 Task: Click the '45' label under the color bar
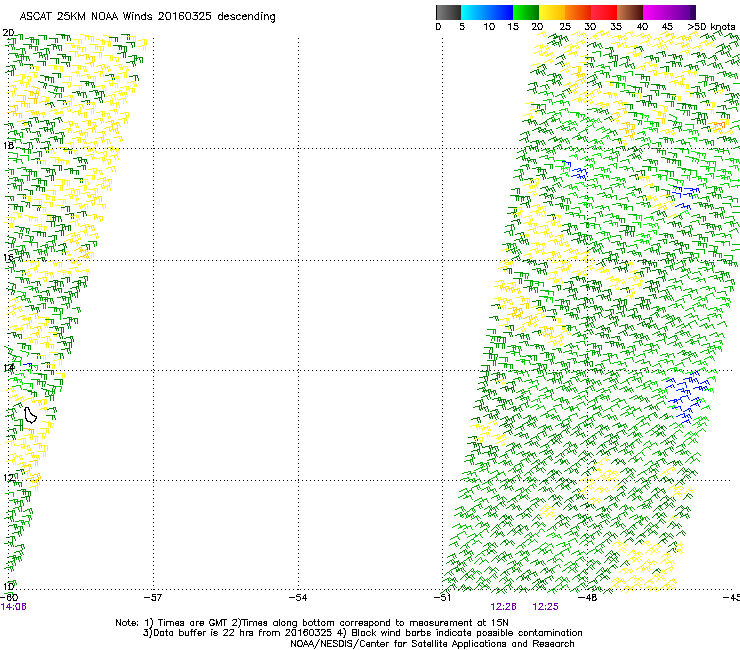coord(667,27)
